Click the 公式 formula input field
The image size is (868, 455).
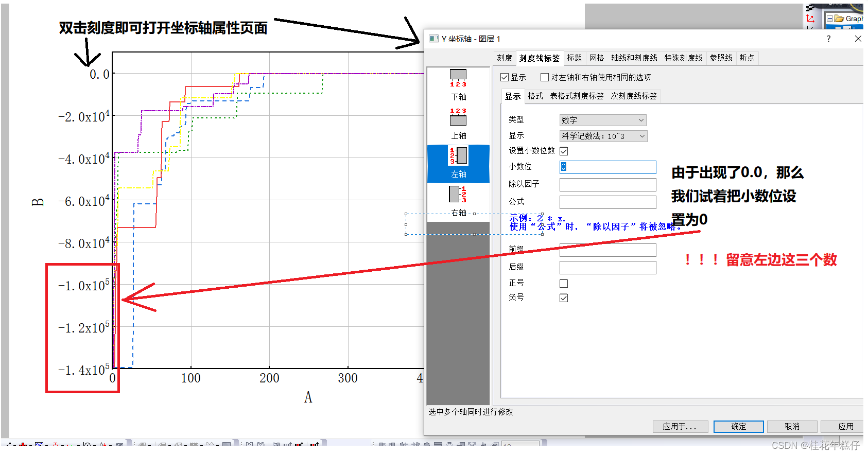pyautogui.click(x=607, y=202)
